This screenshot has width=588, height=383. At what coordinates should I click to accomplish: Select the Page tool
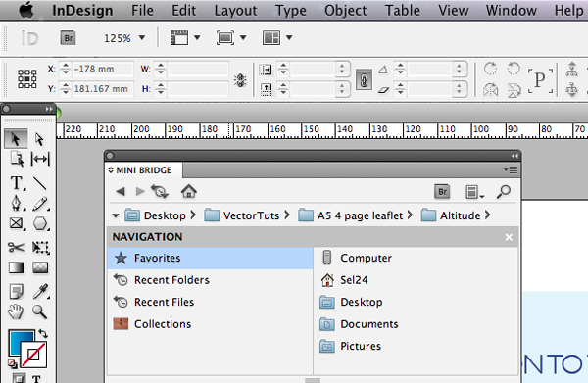pyautogui.click(x=16, y=159)
